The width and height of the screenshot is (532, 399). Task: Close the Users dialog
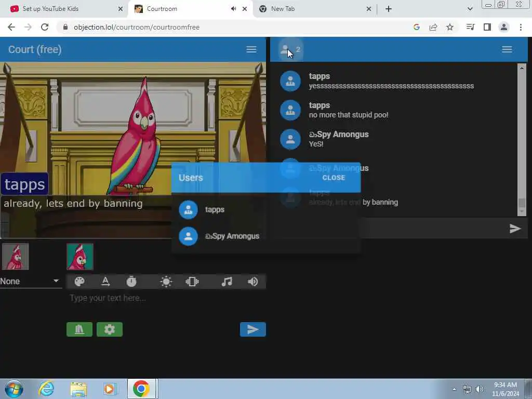point(334,178)
